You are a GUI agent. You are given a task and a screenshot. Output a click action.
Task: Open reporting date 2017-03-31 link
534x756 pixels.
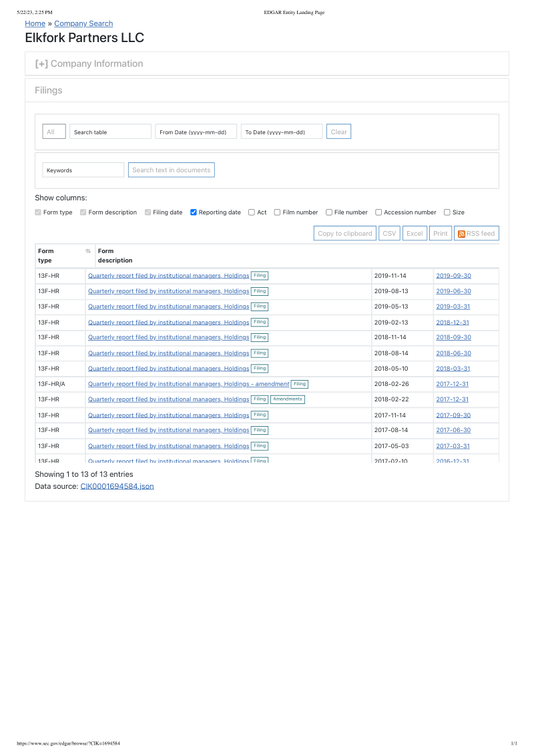pos(453,446)
